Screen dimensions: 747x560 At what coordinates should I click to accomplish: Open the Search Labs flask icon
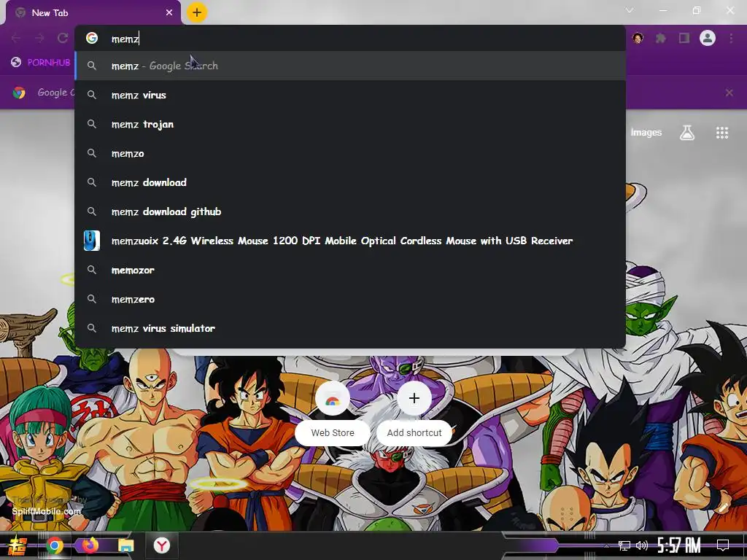687,133
